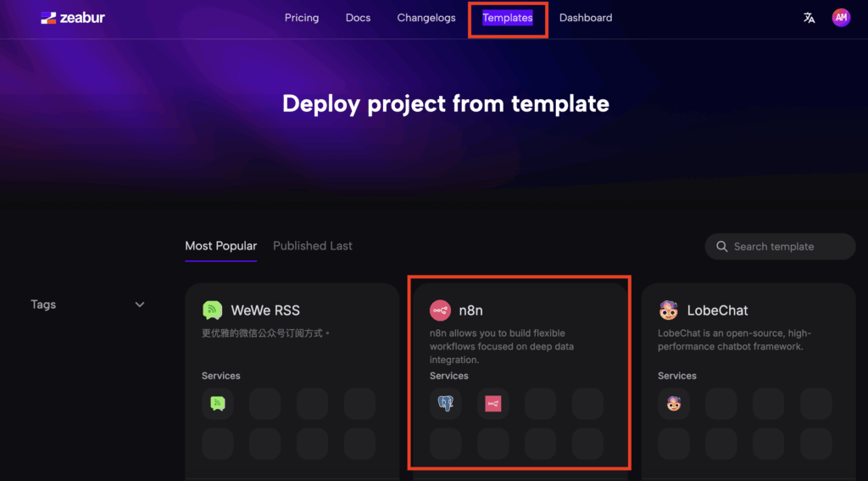This screenshot has width=868, height=481.
Task: Select the Most Popular tab
Action: point(221,246)
